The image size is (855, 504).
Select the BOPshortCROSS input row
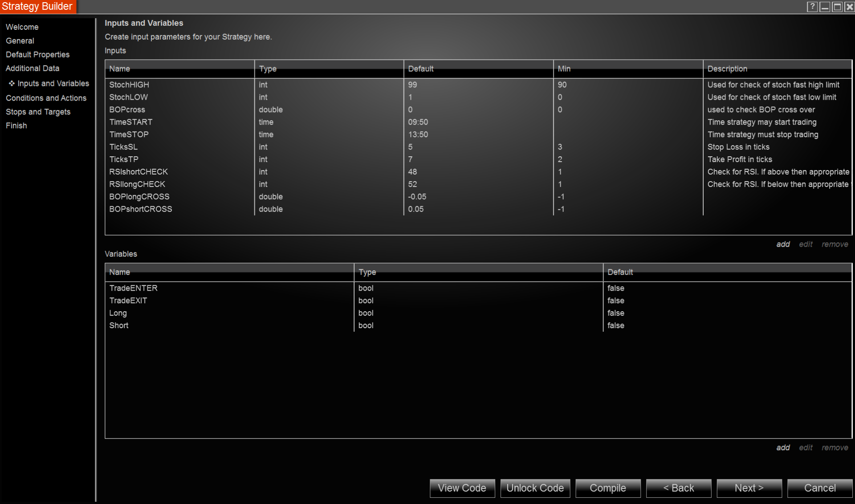click(140, 209)
